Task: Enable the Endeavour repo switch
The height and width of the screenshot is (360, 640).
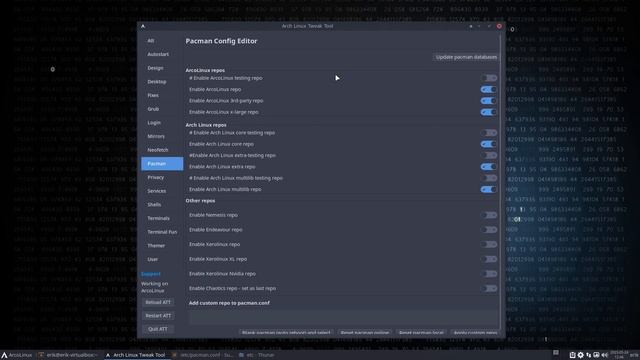Action: point(489,230)
